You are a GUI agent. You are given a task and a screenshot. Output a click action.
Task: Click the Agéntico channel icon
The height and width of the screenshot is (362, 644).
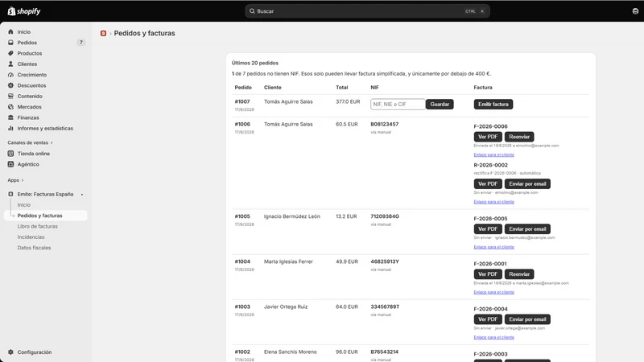[x=10, y=164]
